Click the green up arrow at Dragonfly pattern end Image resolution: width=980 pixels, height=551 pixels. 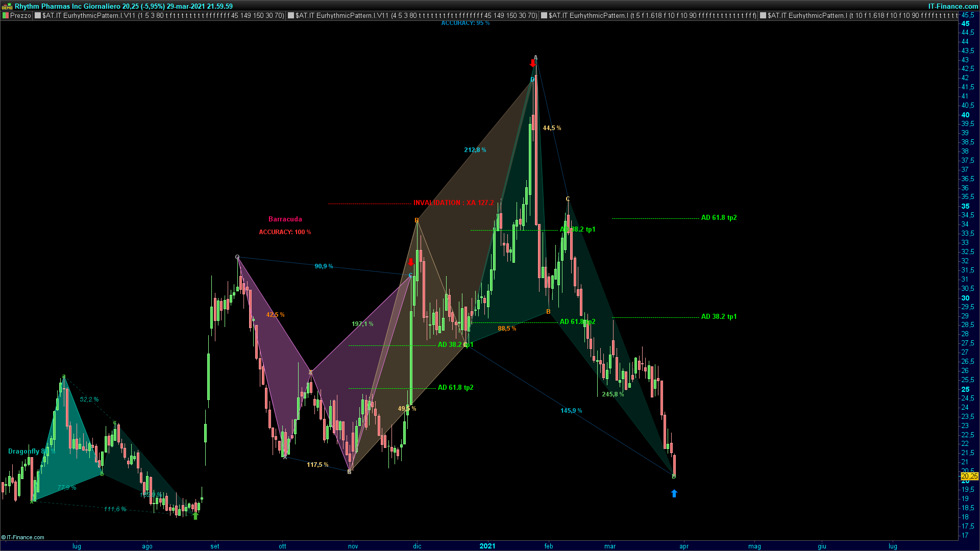coord(195,516)
